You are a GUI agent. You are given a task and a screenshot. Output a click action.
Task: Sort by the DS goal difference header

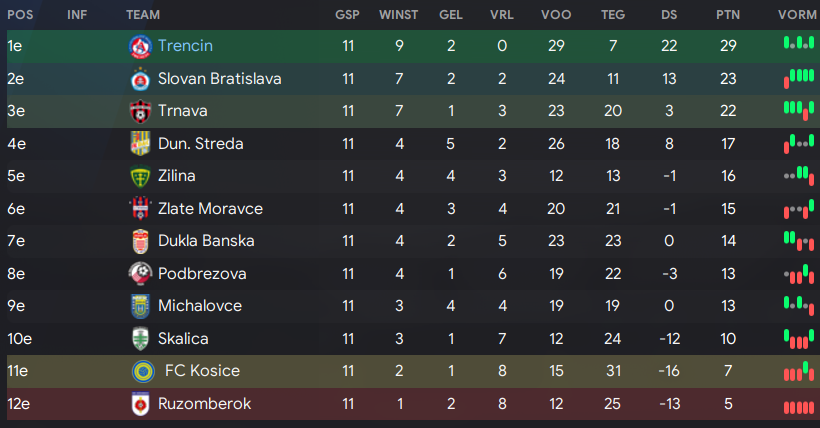(669, 15)
